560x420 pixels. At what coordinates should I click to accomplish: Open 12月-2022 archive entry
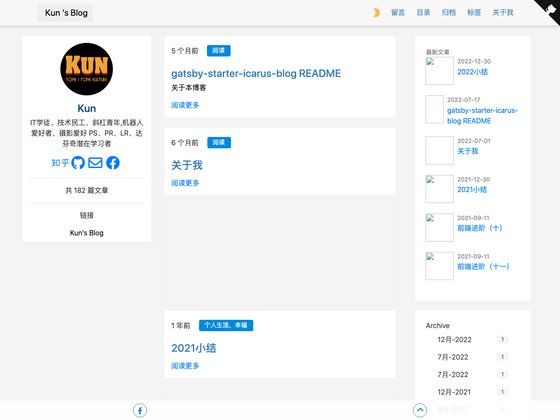click(x=454, y=340)
